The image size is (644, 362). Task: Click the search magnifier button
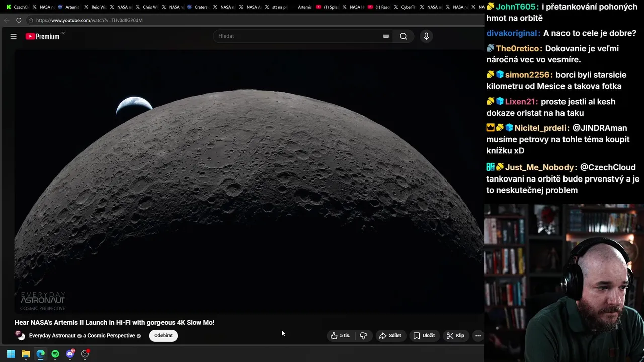pos(404,36)
